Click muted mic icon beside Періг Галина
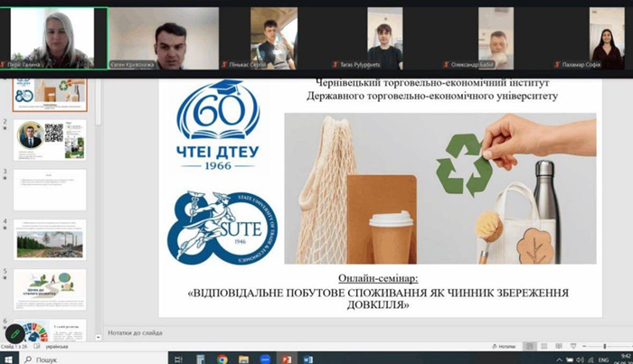The height and width of the screenshot is (364, 633). [4, 64]
